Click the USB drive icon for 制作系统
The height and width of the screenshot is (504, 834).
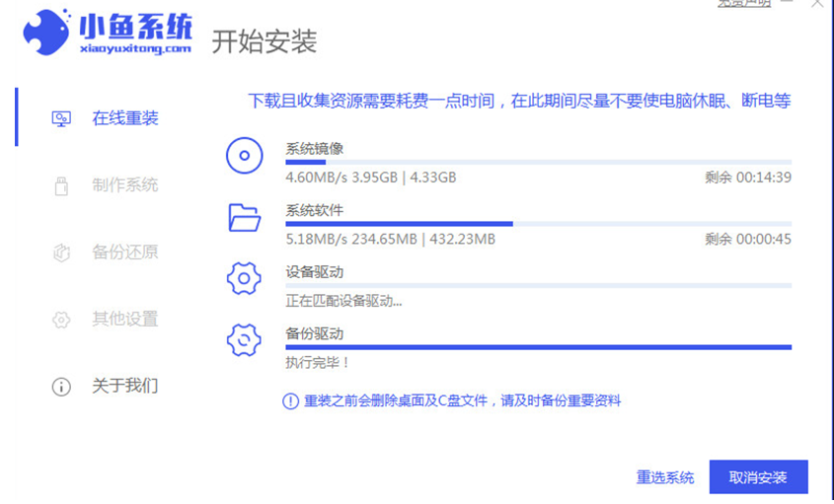61,185
